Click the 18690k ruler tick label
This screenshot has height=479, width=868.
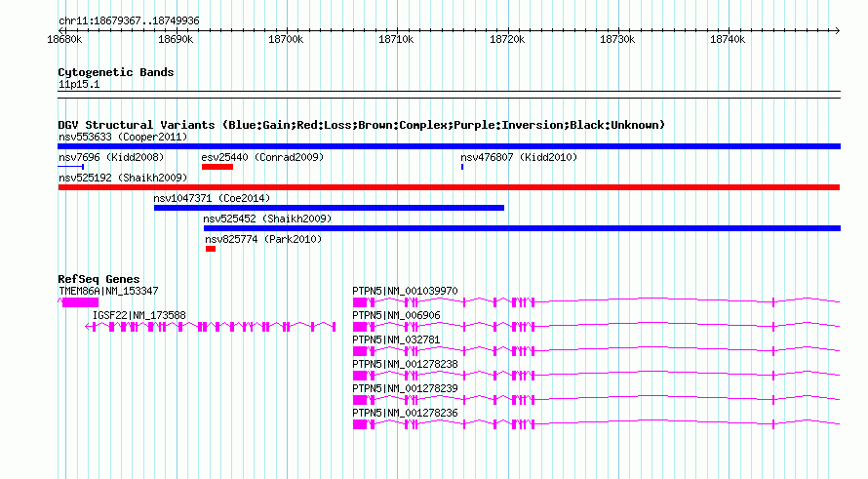tap(176, 39)
